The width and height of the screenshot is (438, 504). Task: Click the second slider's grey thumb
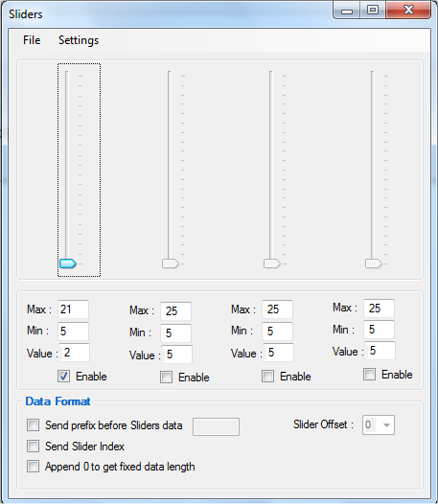tap(170, 263)
